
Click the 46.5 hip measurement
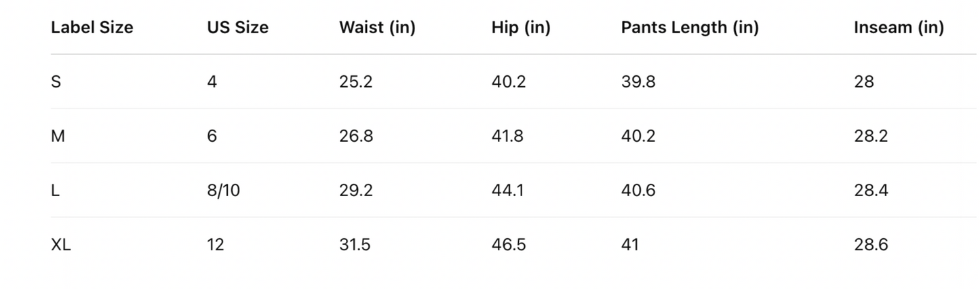tap(508, 245)
